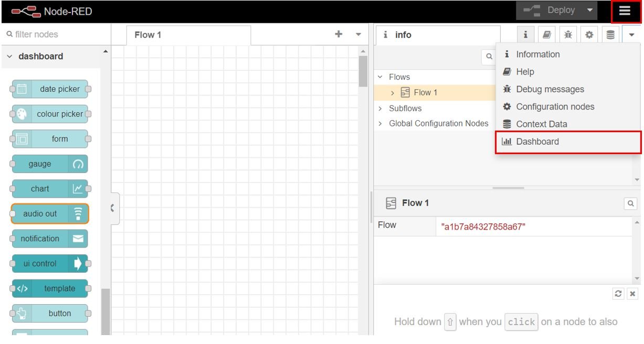Screen dimensions: 644x344
Task: Open the help book icon tab
Action: tap(546, 35)
